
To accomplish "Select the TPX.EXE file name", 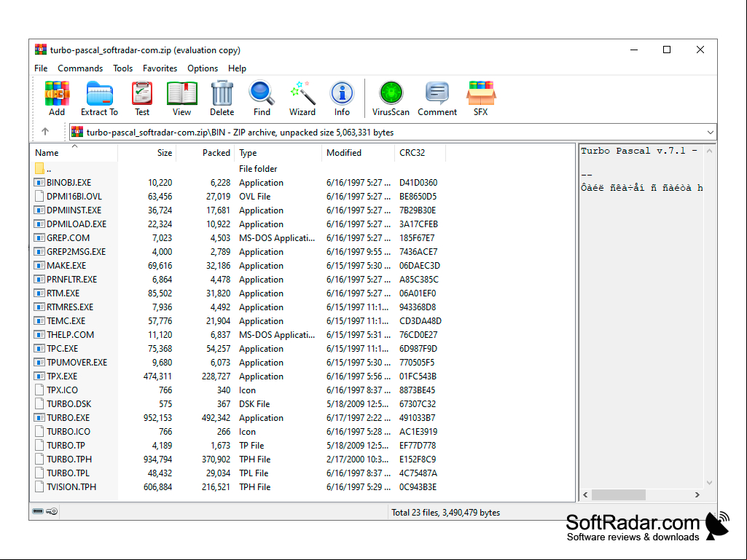I will tap(62, 376).
